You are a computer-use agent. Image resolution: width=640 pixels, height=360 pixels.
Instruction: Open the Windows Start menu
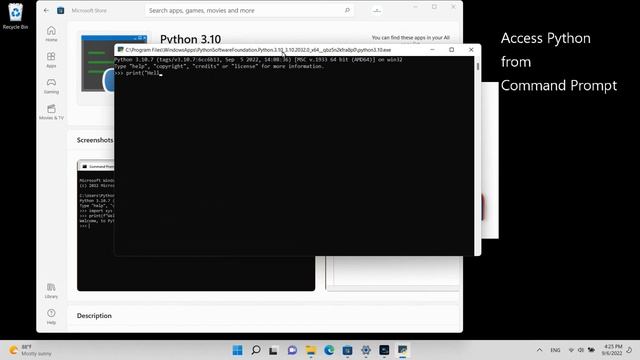(x=238, y=350)
